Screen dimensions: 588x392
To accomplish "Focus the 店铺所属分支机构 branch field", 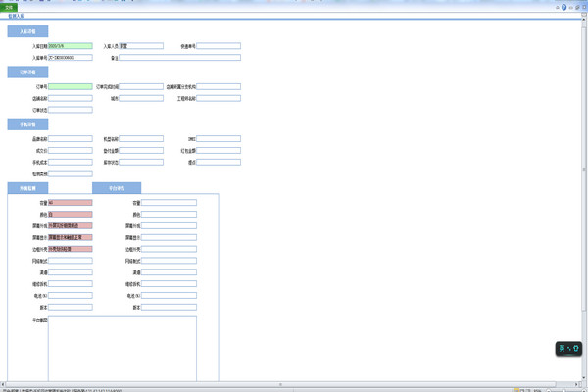I will tap(219, 86).
